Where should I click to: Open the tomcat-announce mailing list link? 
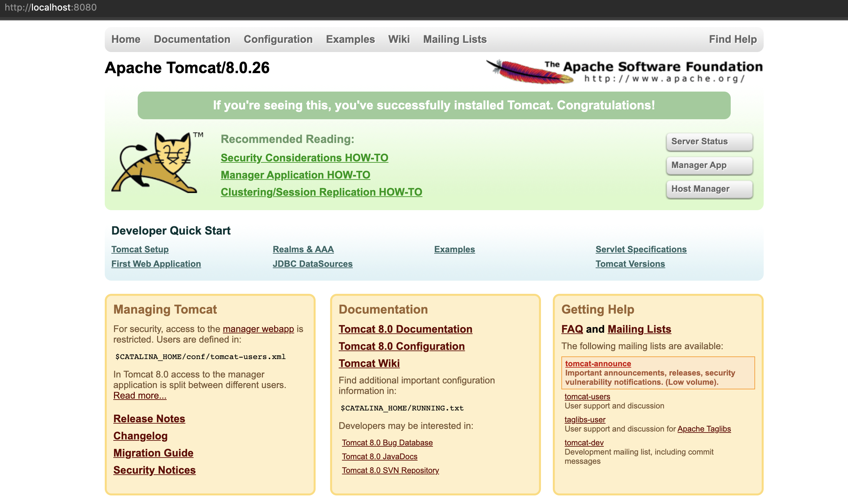click(x=598, y=364)
